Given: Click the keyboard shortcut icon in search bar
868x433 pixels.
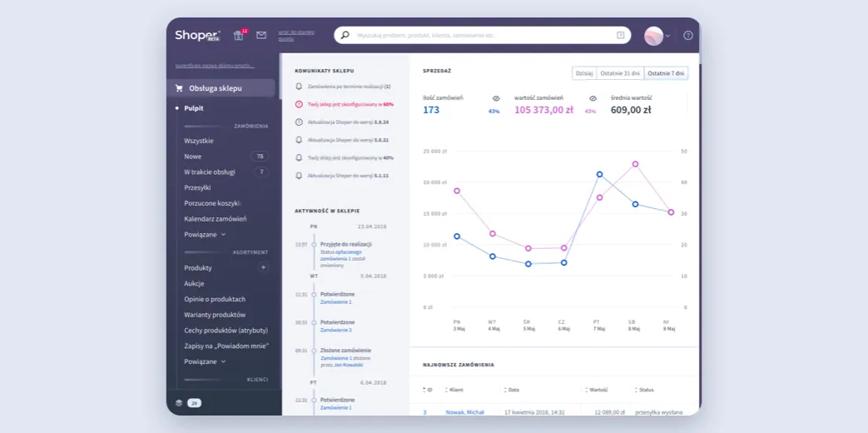Looking at the screenshot, I should point(620,35).
